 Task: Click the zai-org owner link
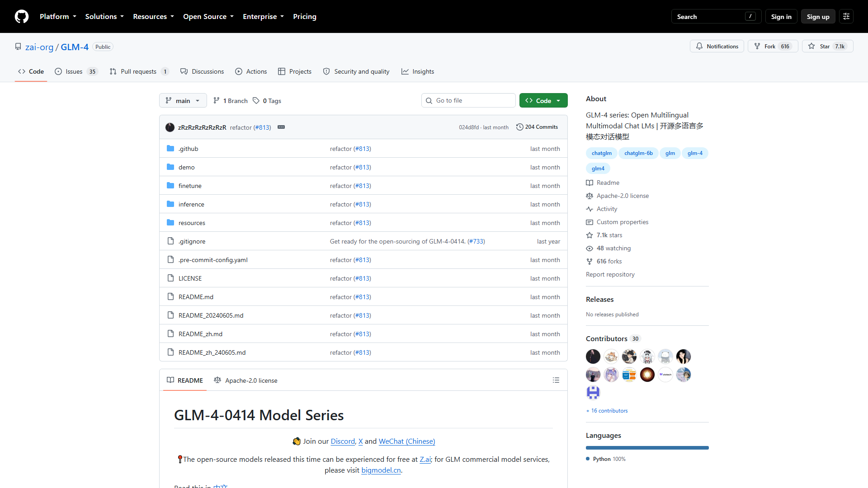point(39,47)
